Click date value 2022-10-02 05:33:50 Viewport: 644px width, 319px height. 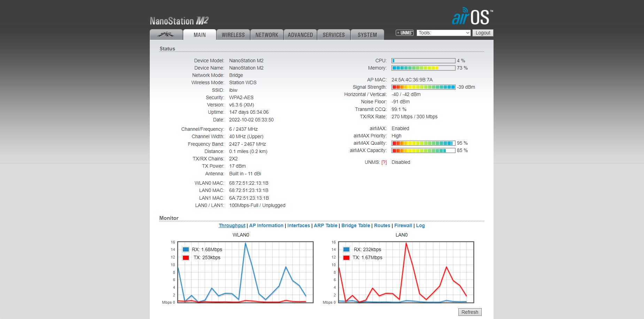click(x=251, y=120)
